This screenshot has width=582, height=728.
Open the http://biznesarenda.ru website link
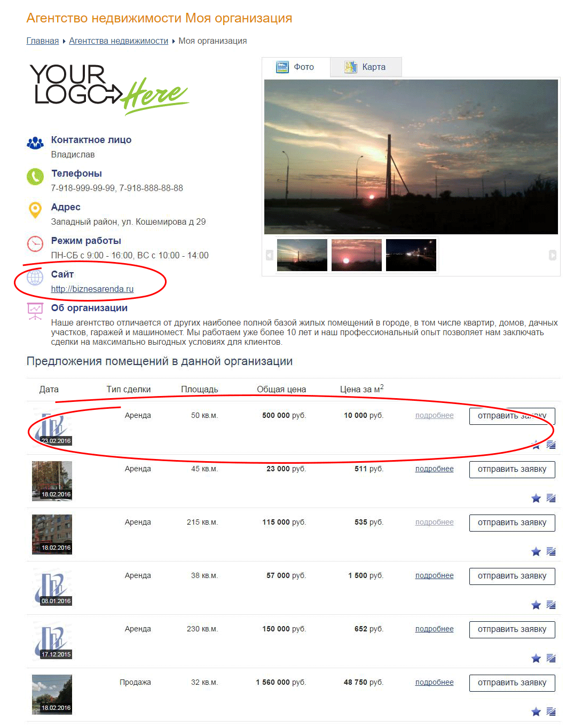(x=92, y=289)
